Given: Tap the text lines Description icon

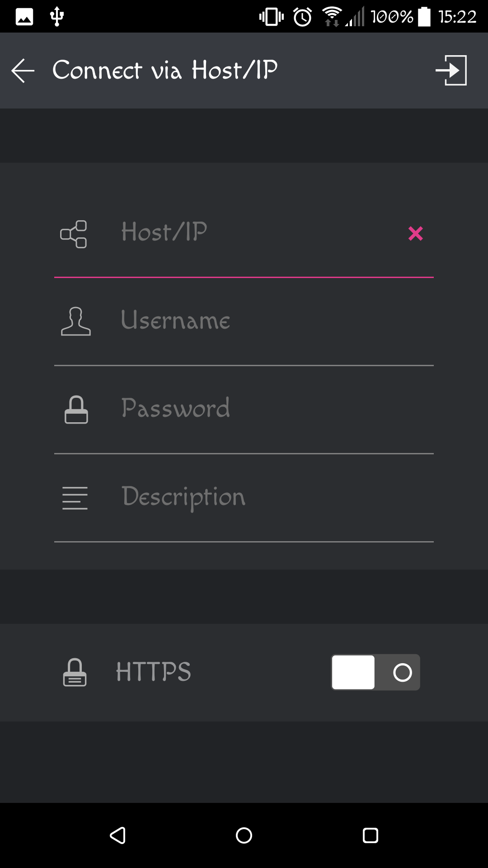Looking at the screenshot, I should tap(75, 498).
